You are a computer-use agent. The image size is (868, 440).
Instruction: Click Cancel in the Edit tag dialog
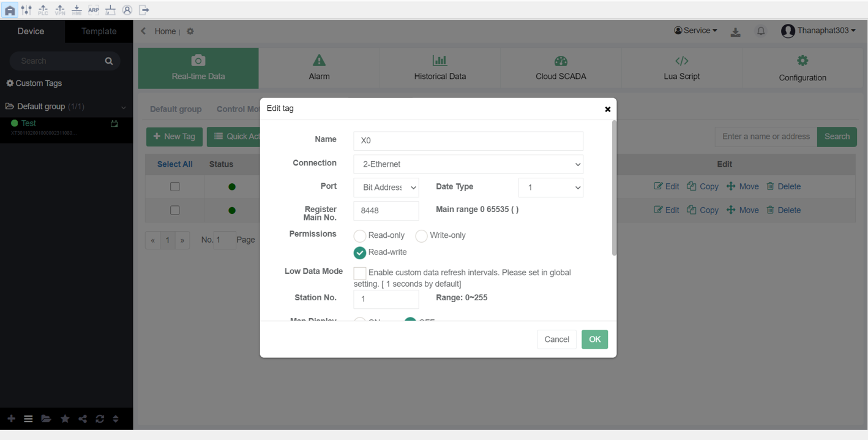(x=556, y=339)
